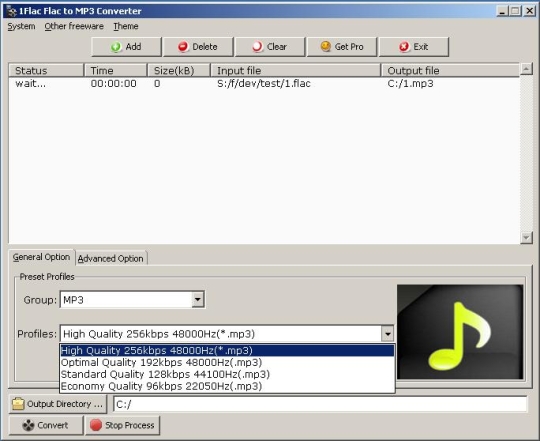The width and height of the screenshot is (540, 441).
Task: Click the C:/1.mp3 output file cell
Action: pos(411,84)
